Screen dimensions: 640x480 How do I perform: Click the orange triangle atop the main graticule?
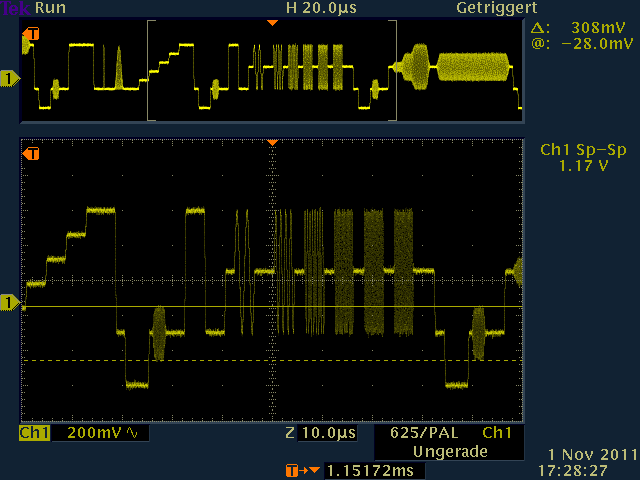(271, 143)
